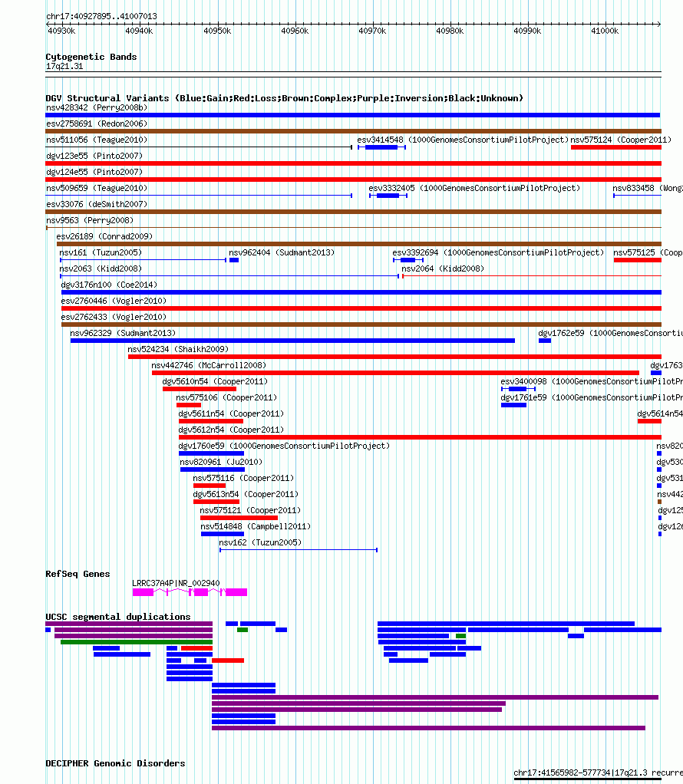Select esv2762433 (Vogler2010) variant label
683x784 pixels.
[x=114, y=317]
